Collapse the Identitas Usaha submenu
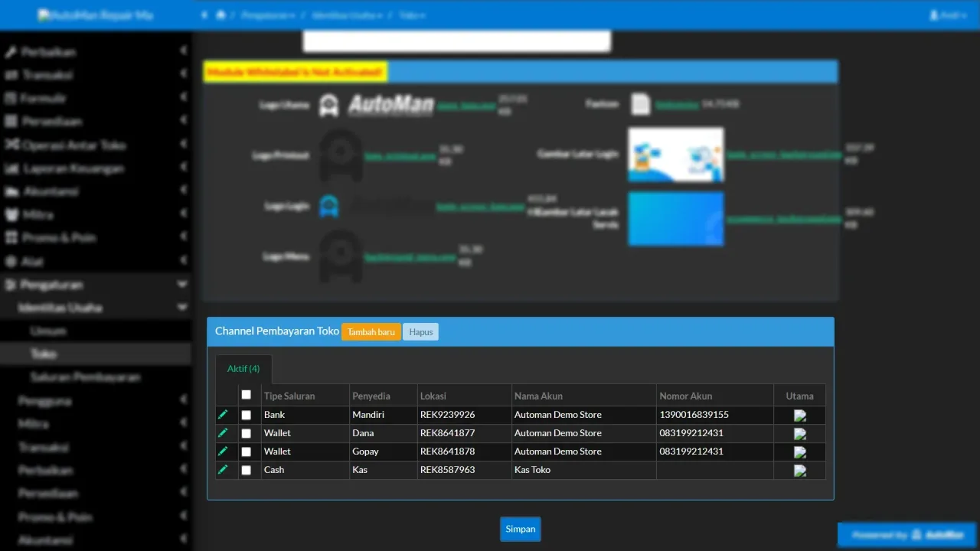Viewport: 980px width, 551px height. coord(182,308)
